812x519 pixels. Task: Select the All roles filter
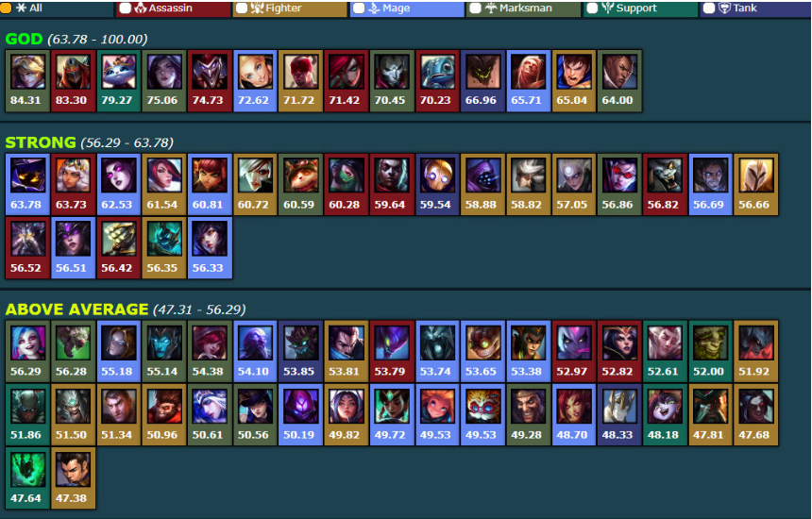pyautogui.click(x=6, y=8)
